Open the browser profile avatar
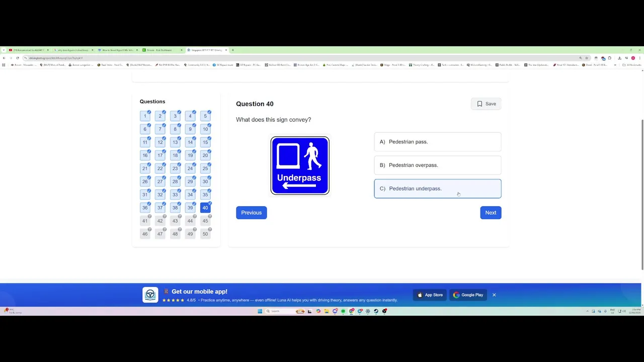The image size is (644, 362). (633, 58)
